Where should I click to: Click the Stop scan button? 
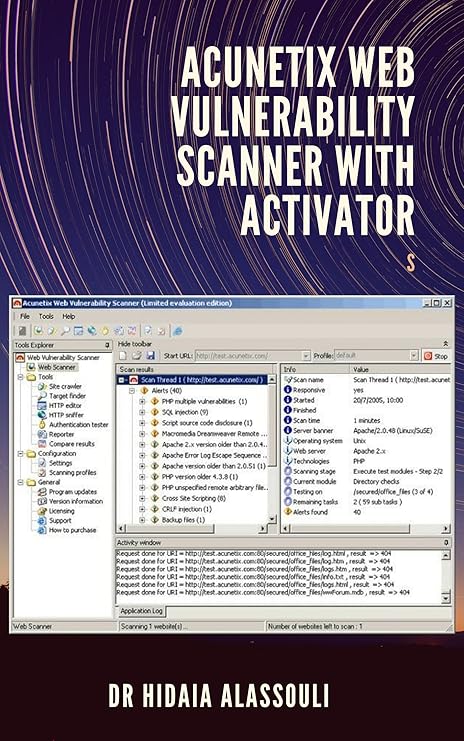(x=436, y=356)
